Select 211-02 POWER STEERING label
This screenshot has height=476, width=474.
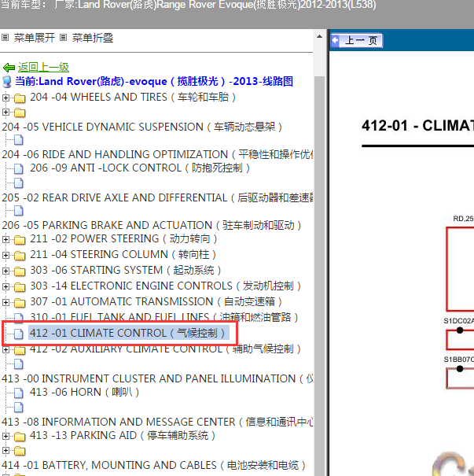pyautogui.click(x=123, y=239)
